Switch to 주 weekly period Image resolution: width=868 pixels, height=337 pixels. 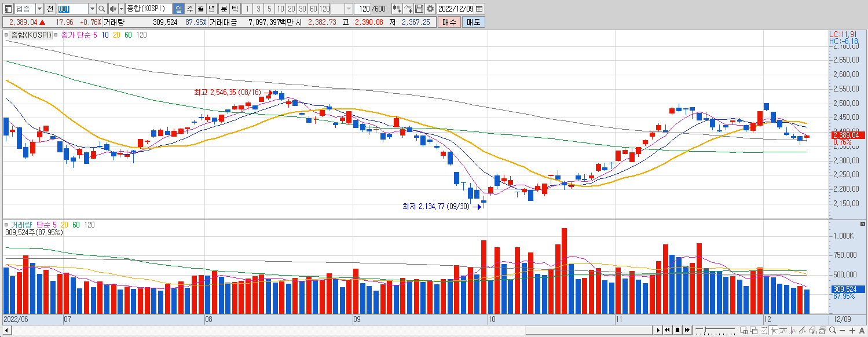click(189, 9)
